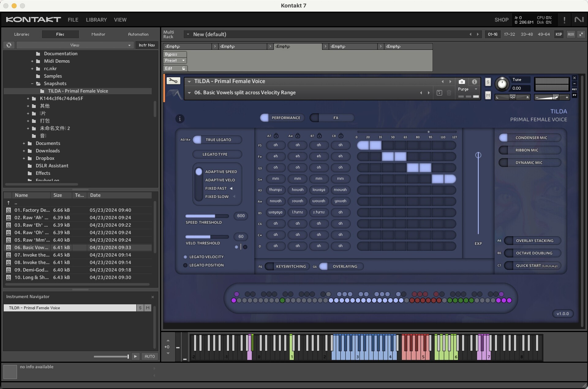
Task: Open the View dropdown in Files browser
Action: 74,45
